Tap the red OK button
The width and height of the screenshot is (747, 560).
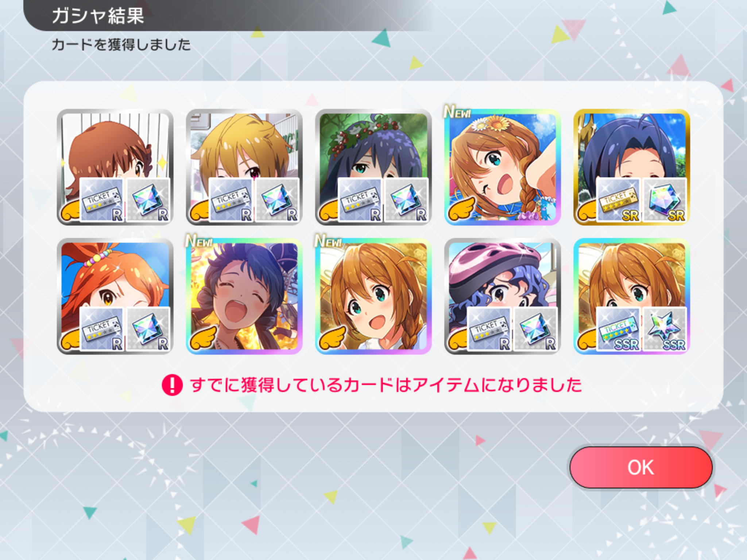click(x=641, y=467)
